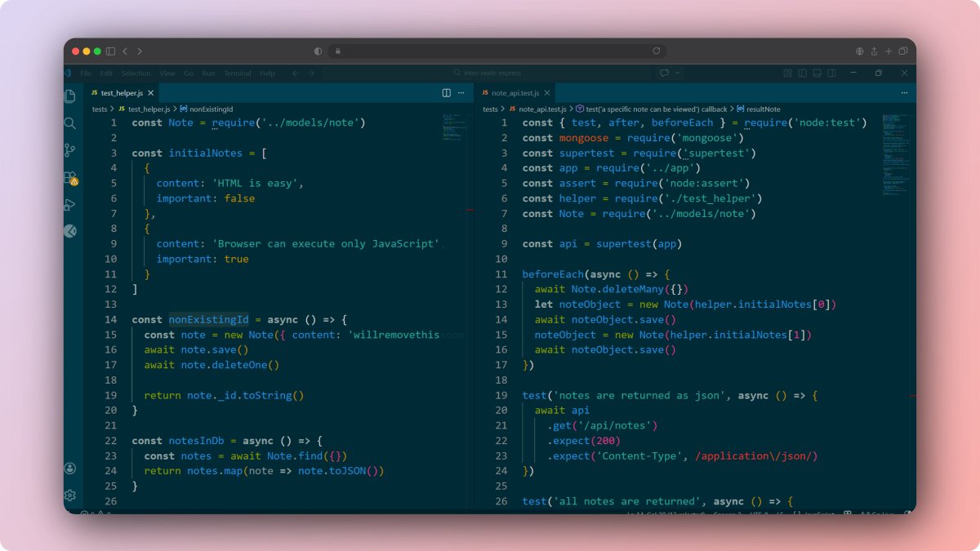Click the Copilot chat icon in title bar
The image size is (980, 551).
pyautogui.click(x=665, y=73)
